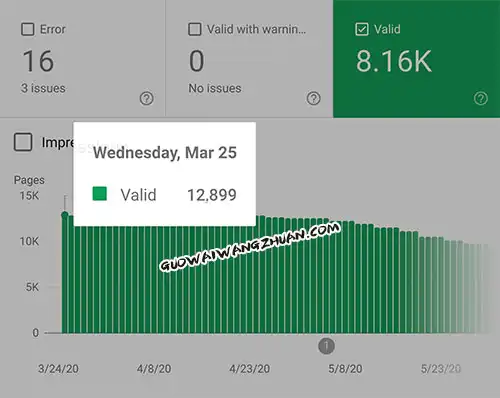Uncheck the Valid checkbox
500x398 pixels.
(362, 29)
